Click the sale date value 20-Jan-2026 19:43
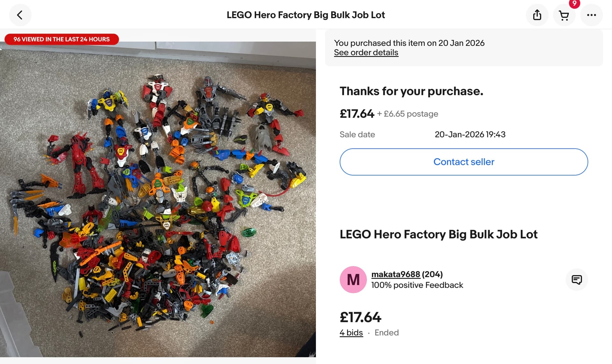This screenshot has width=612, height=364. pyautogui.click(x=470, y=134)
